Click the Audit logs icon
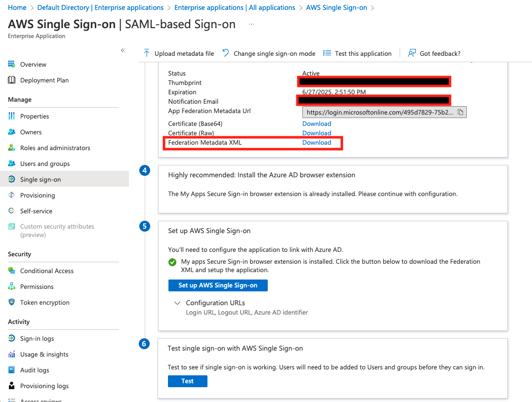Viewport: 532px width, 402px height. (11, 370)
